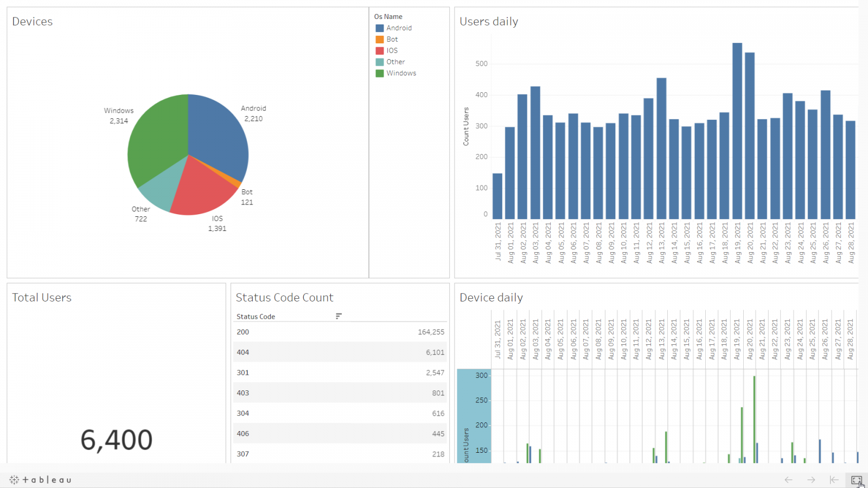Highlight IOS in the Os Name legend

pyautogui.click(x=392, y=50)
